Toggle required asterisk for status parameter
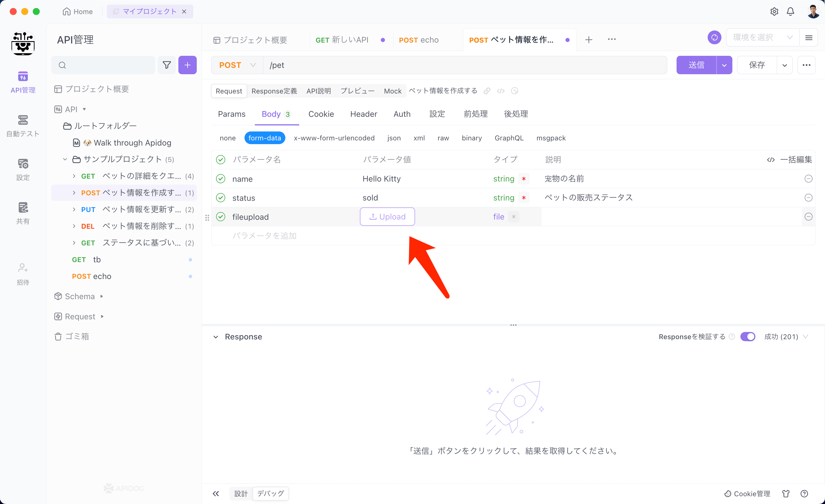825x504 pixels. (524, 198)
